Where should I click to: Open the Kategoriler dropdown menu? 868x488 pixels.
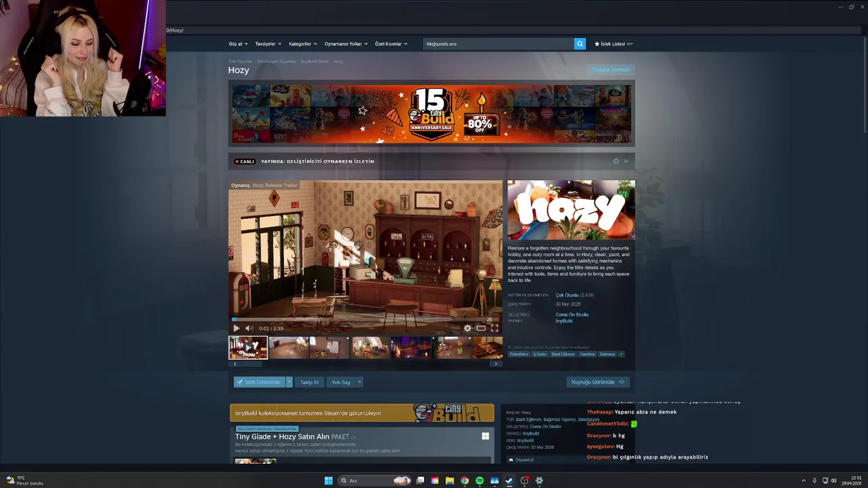click(x=302, y=43)
